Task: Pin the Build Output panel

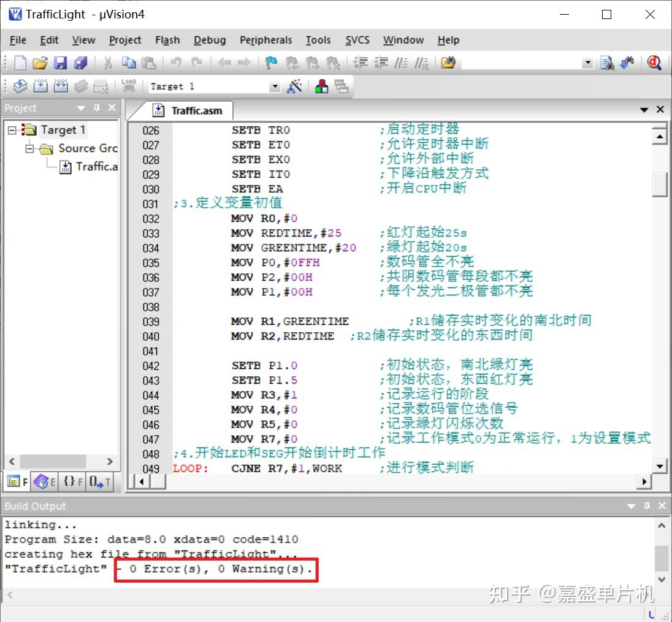Action: pos(647,506)
